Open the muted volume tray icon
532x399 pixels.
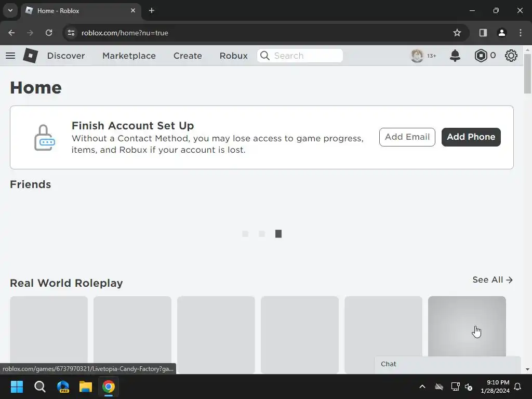point(469,387)
